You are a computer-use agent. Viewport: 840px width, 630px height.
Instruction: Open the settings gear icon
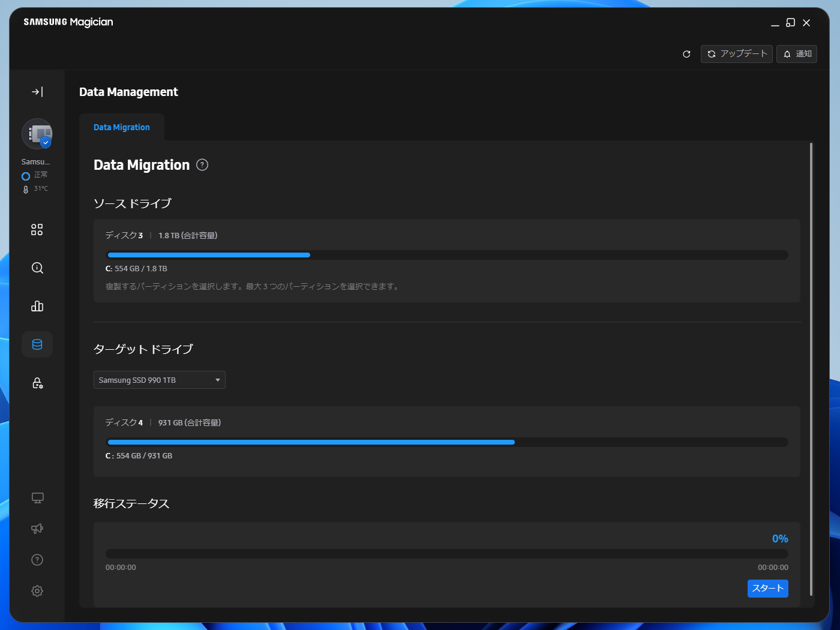click(x=37, y=591)
